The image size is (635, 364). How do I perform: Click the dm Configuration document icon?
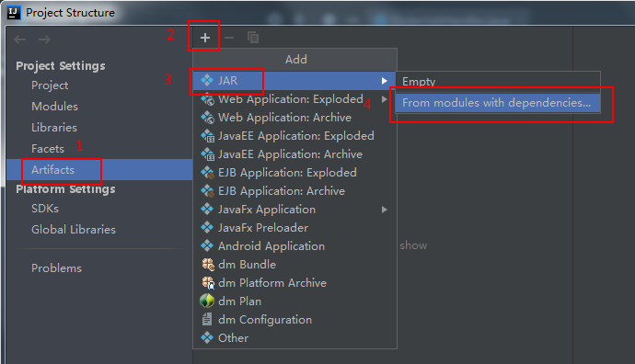pyautogui.click(x=207, y=320)
